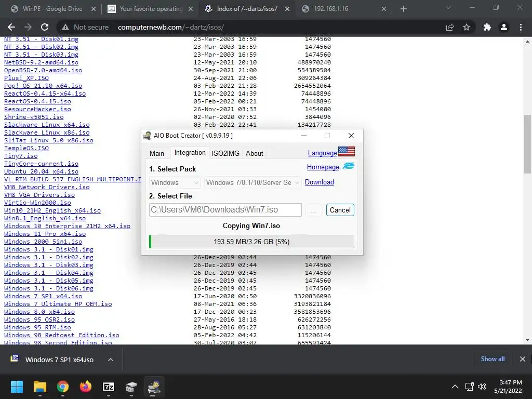
Task: Open ReactOS-0.4.15-x64.iso link
Action: coord(45,94)
